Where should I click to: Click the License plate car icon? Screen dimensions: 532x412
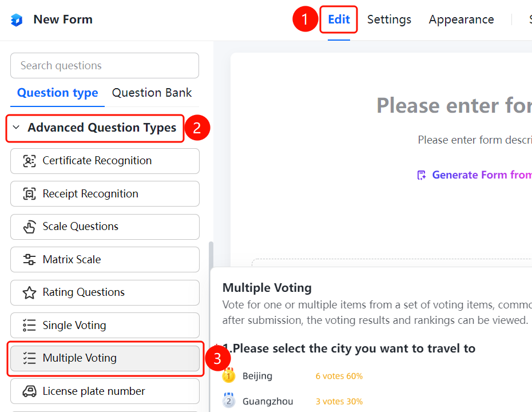pyautogui.click(x=29, y=391)
